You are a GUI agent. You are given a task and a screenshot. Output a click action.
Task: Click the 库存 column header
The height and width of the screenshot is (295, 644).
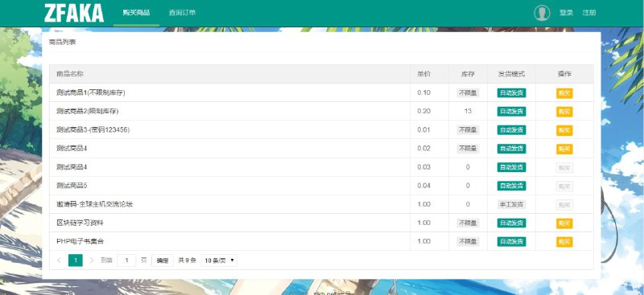coord(468,74)
